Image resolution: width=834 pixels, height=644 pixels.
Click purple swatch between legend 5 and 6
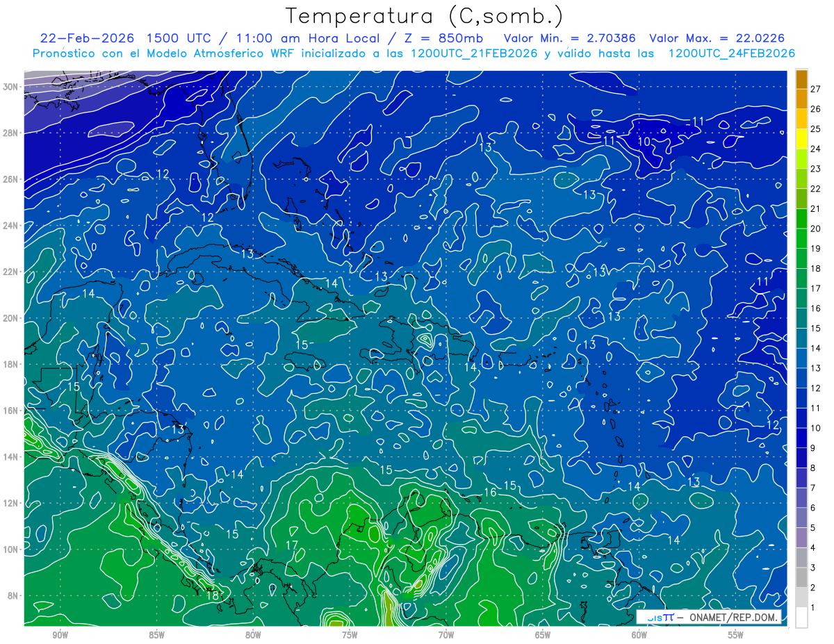801,518
